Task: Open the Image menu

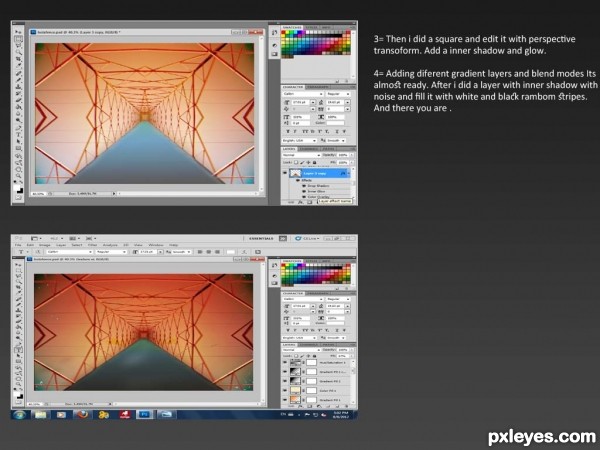Action: 44,245
